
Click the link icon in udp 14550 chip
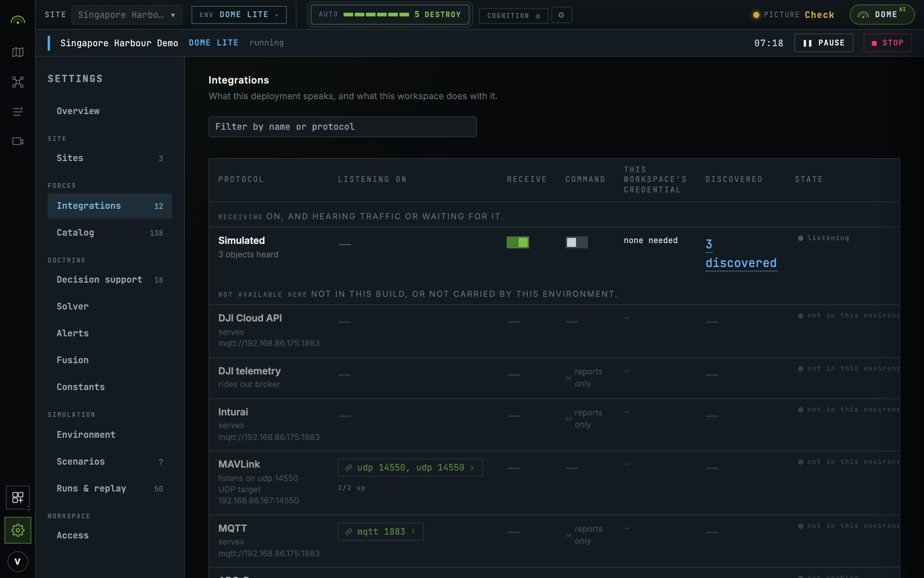(348, 468)
